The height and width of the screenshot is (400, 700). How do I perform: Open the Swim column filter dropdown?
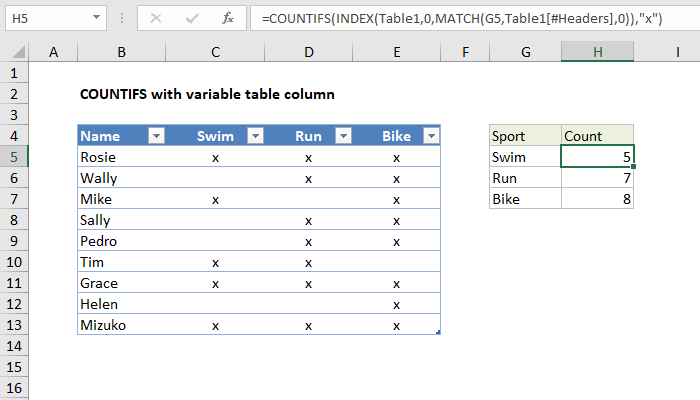click(x=255, y=136)
